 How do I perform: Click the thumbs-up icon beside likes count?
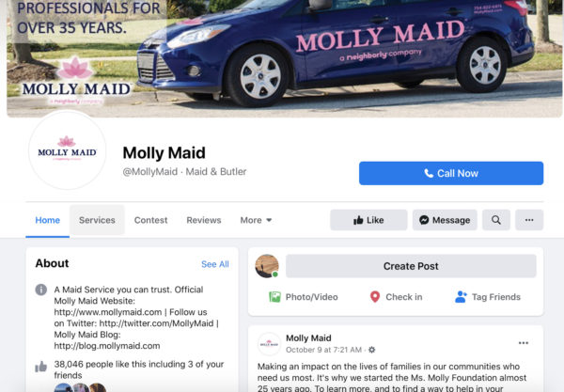point(41,367)
